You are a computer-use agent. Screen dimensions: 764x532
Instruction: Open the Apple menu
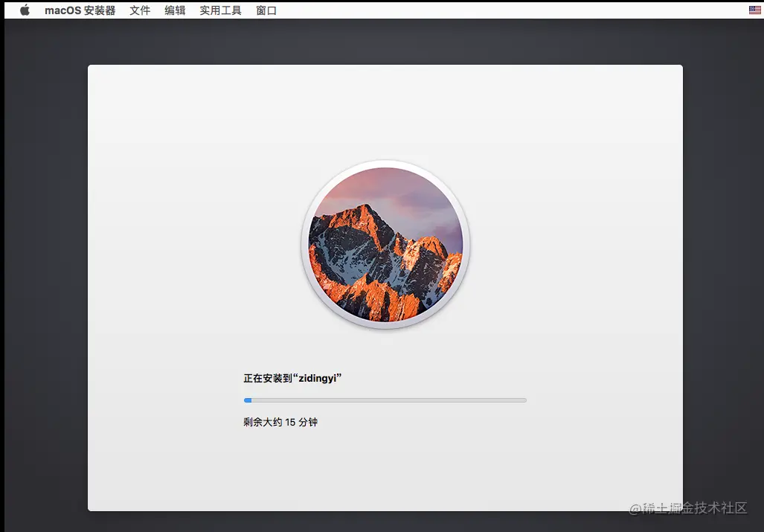(x=25, y=10)
